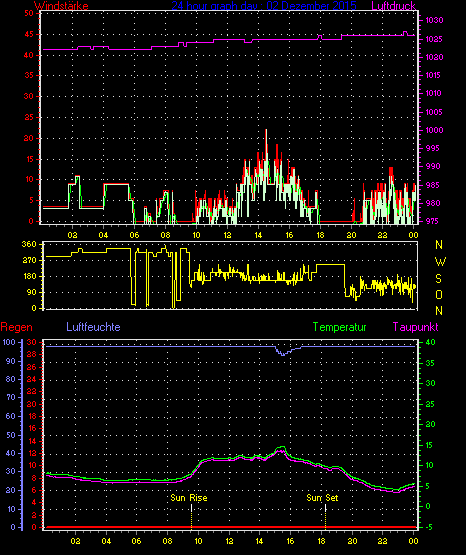Click the title '24 hour graph day : 02 Dezember 2015'
This screenshot has height=555, width=466.
264,5
